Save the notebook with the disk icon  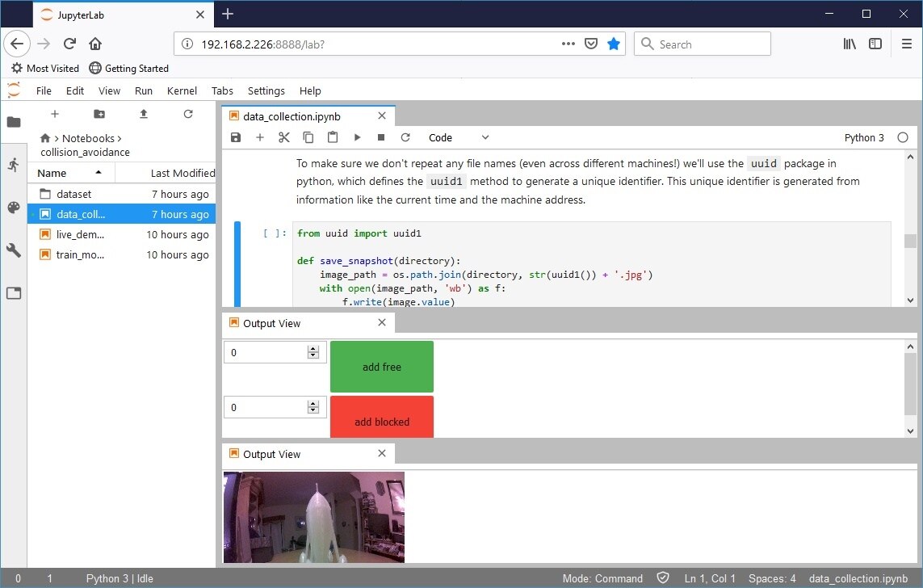pos(236,138)
